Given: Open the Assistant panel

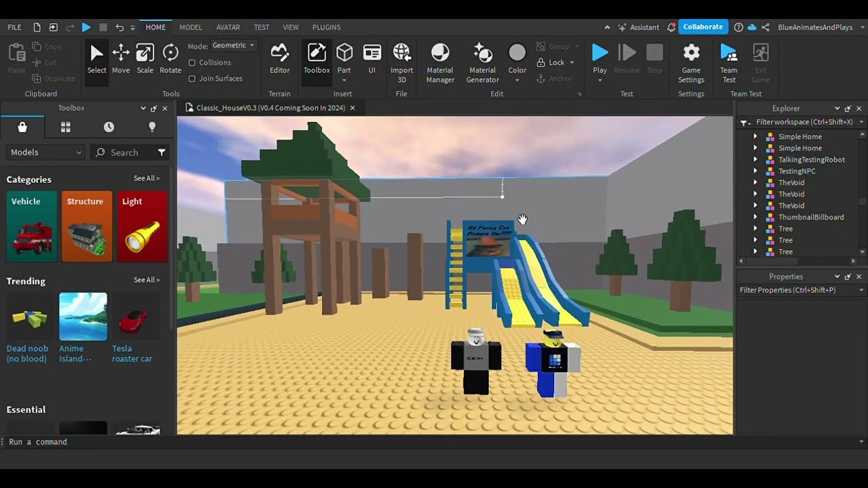Looking at the screenshot, I should click(x=638, y=27).
